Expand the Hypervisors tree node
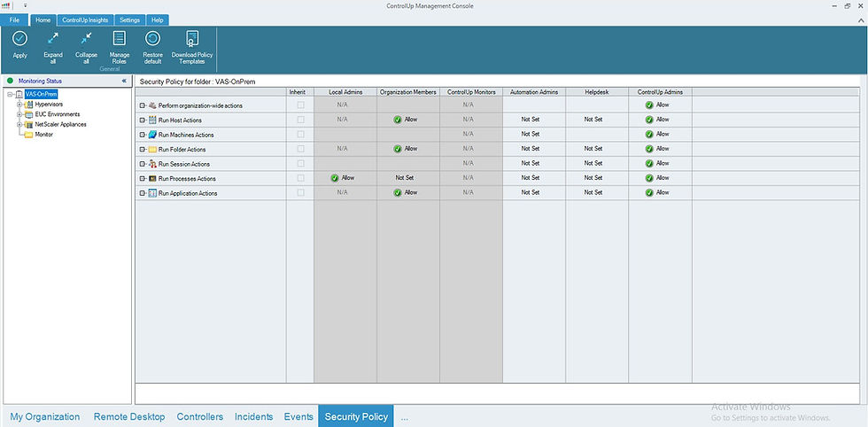Screen dimensions: 868x427 coord(19,105)
